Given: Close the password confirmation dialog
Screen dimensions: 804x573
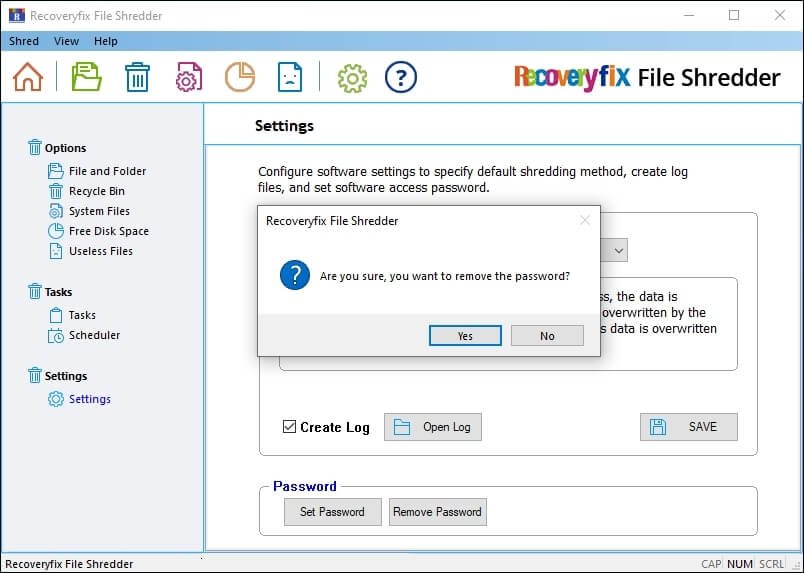Looking at the screenshot, I should click(585, 220).
